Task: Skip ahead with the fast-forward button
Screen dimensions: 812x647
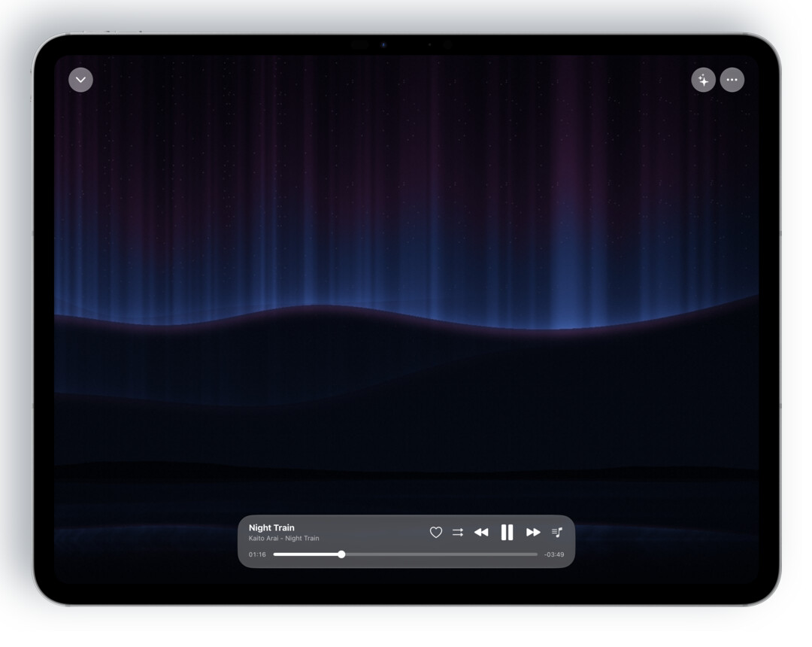Action: [533, 532]
